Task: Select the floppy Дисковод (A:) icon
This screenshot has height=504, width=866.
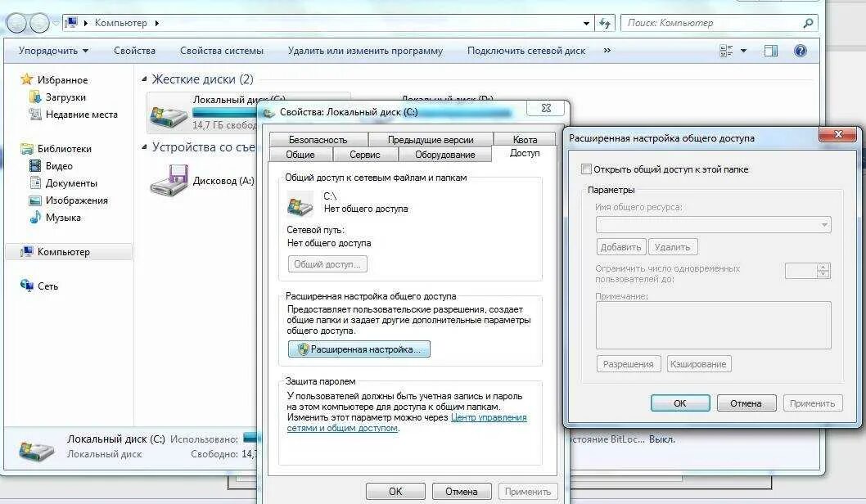Action: (169, 181)
